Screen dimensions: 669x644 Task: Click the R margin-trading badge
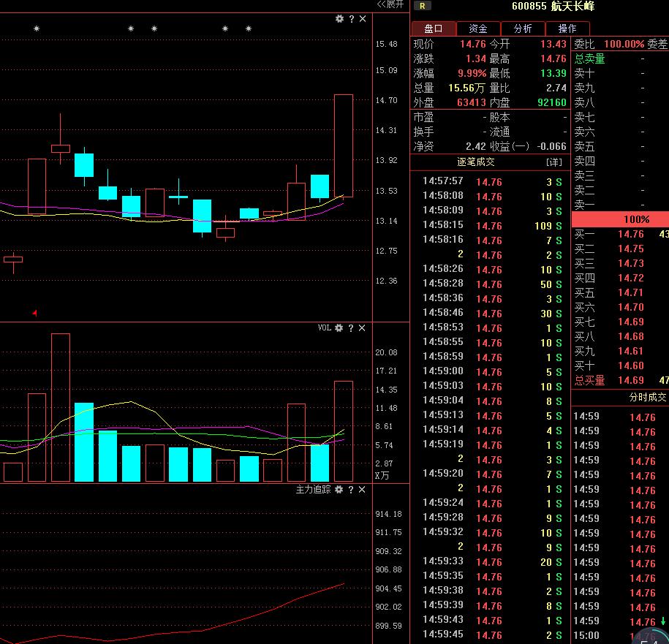coord(422,7)
